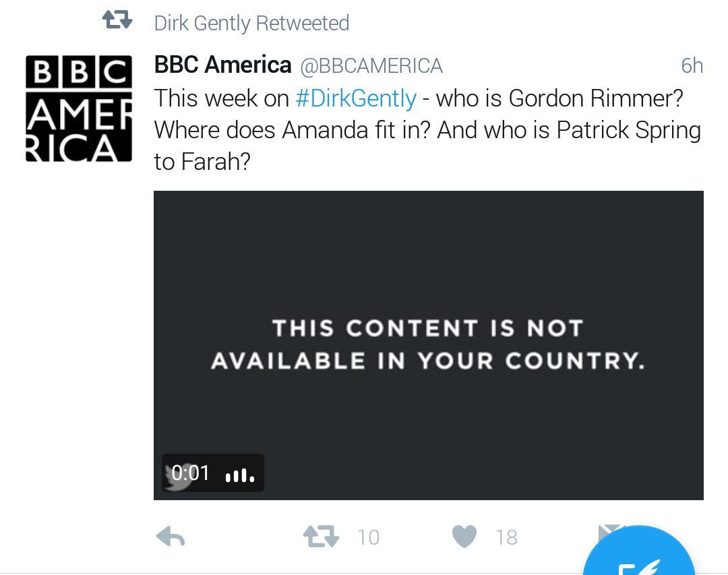Click the retweet count 10
Viewport: 728px width, 575px height.
(369, 537)
